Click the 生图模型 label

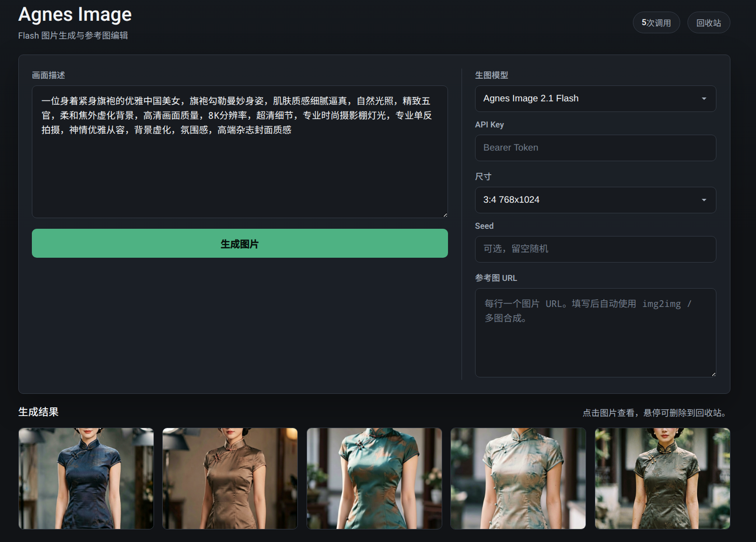point(491,75)
